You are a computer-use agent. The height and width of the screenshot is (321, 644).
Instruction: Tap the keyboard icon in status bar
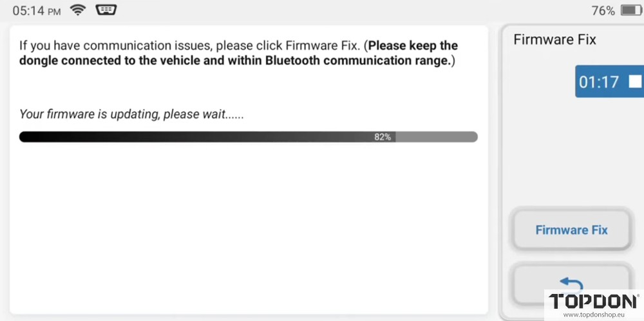(x=105, y=10)
